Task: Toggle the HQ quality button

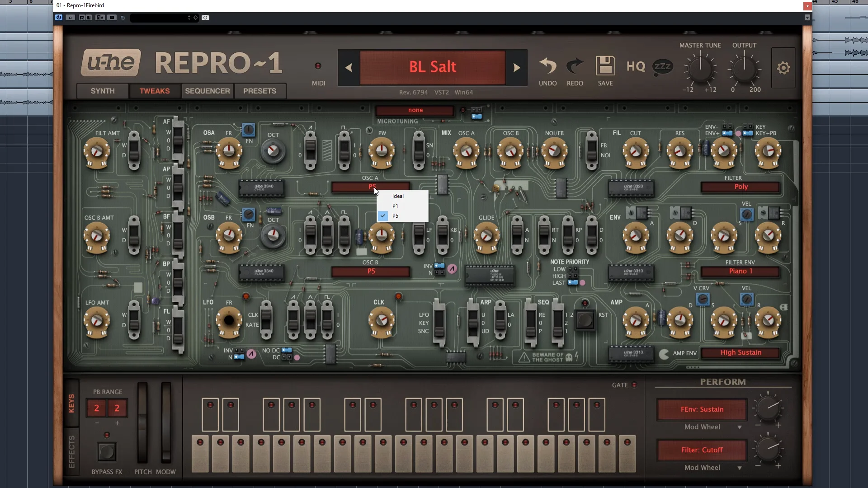Action: point(636,67)
